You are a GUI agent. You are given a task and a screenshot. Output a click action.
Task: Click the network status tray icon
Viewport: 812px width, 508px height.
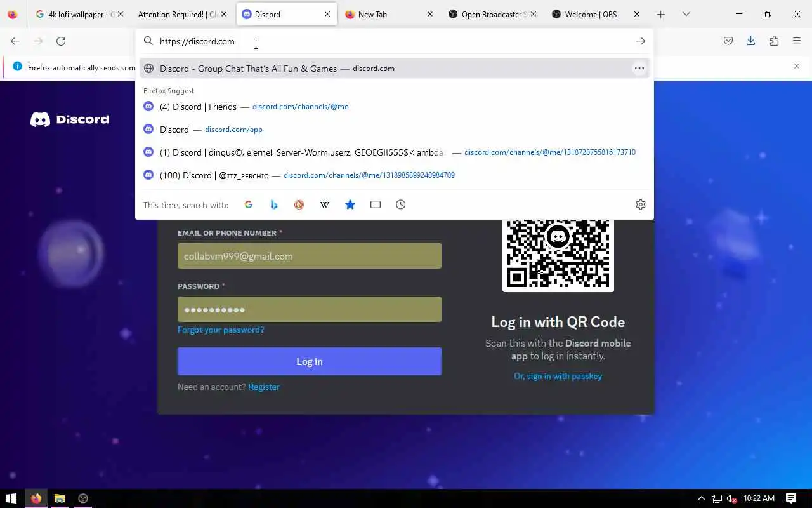717,498
